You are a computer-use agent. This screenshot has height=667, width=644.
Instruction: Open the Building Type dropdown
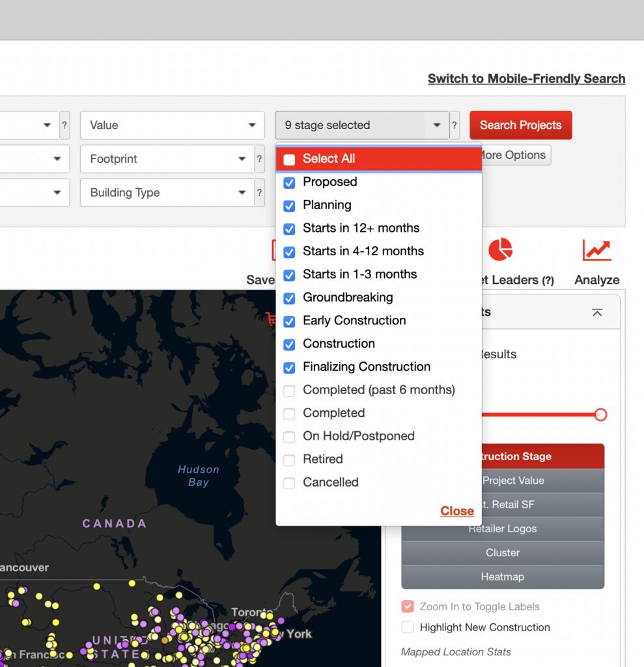[167, 193]
